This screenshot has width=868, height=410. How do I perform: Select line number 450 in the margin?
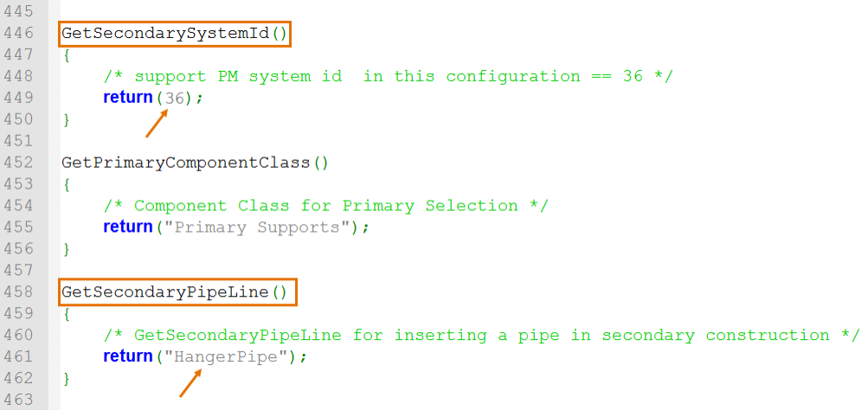click(17, 119)
